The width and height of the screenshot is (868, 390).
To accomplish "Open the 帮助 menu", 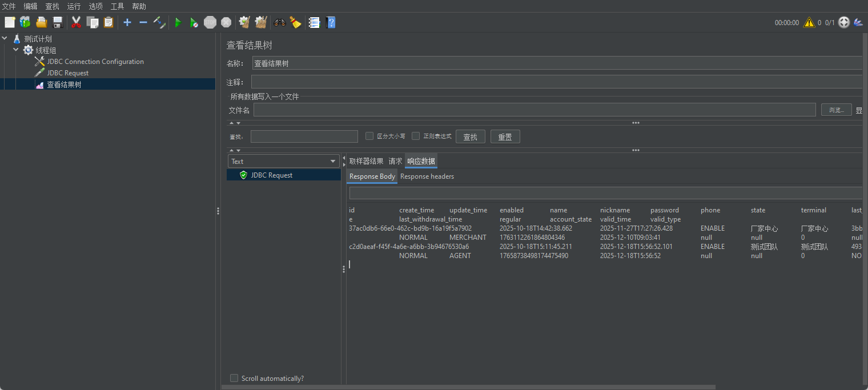I will pyautogui.click(x=139, y=6).
